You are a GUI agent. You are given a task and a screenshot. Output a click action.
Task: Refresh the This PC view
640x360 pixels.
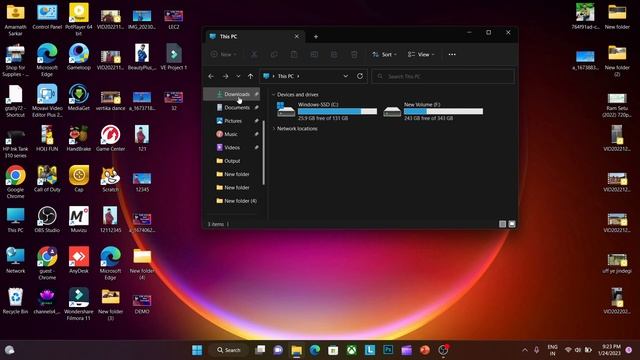pos(360,76)
